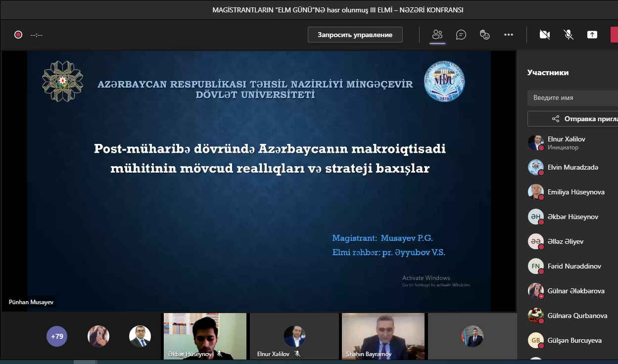
Task: Toggle the camera on or off
Action: point(545,35)
